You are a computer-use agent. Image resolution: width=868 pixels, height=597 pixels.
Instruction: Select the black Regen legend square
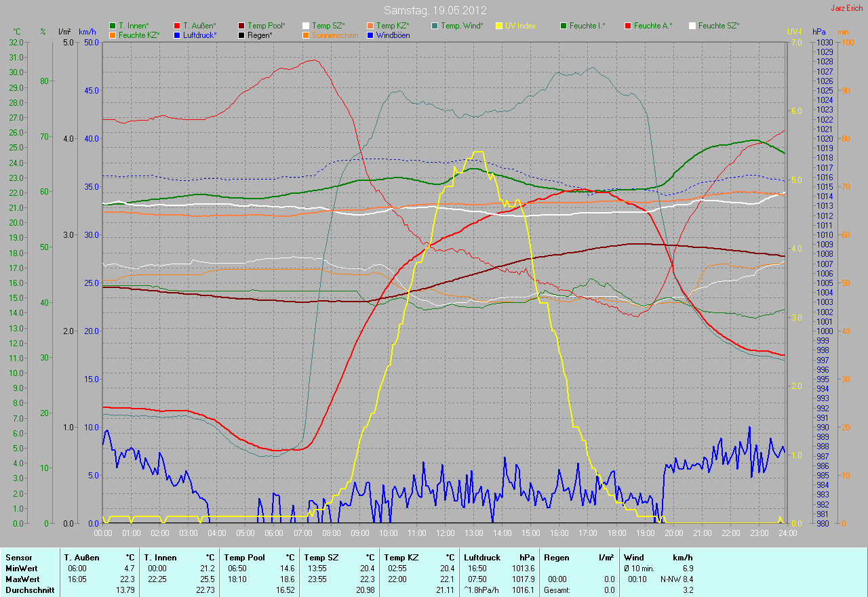(242, 35)
